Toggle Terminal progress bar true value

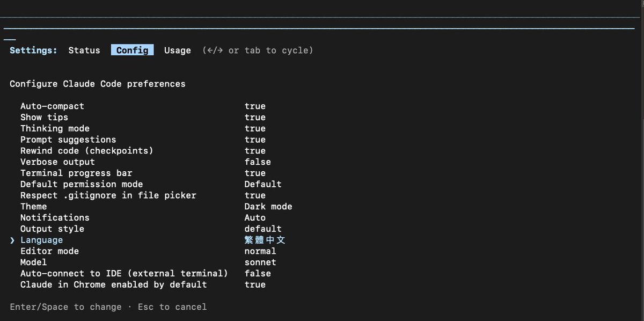click(255, 173)
